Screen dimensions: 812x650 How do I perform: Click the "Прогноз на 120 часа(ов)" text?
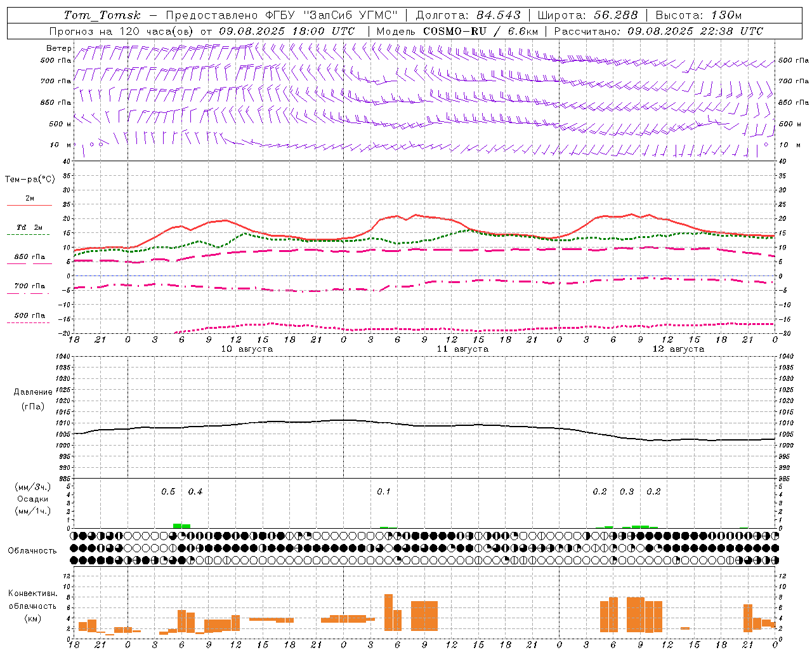[122, 31]
